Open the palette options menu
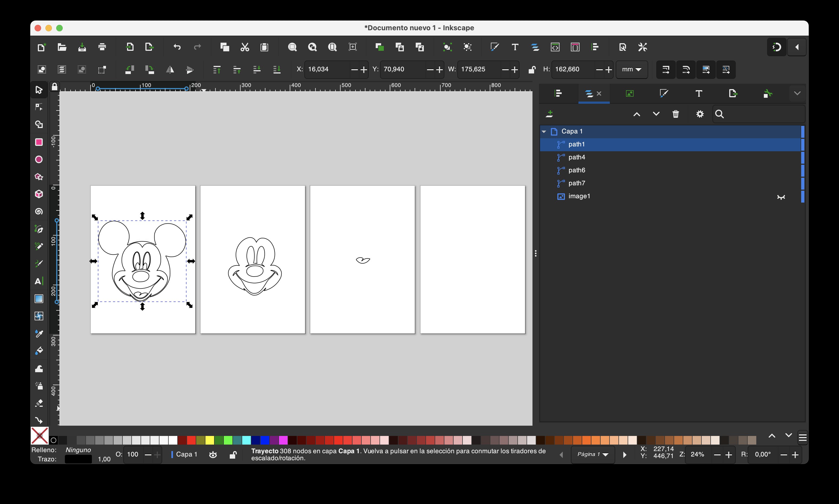The image size is (839, 504). [x=803, y=438]
